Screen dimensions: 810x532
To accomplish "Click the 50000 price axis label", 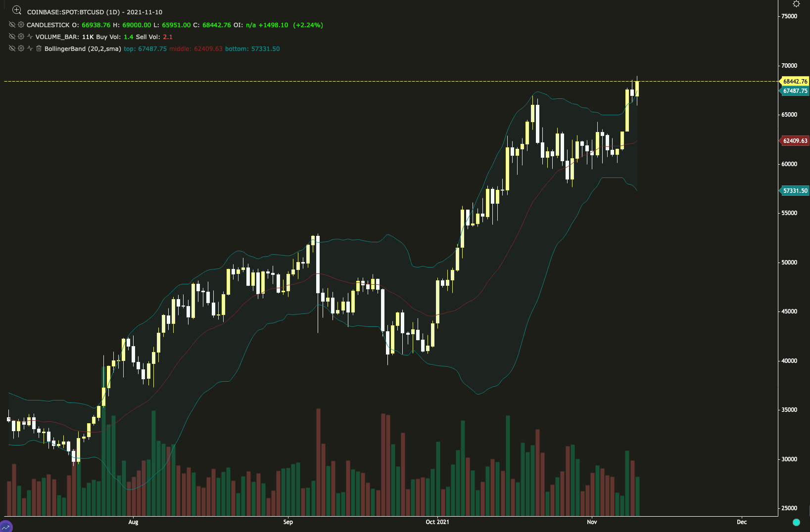I will [789, 263].
